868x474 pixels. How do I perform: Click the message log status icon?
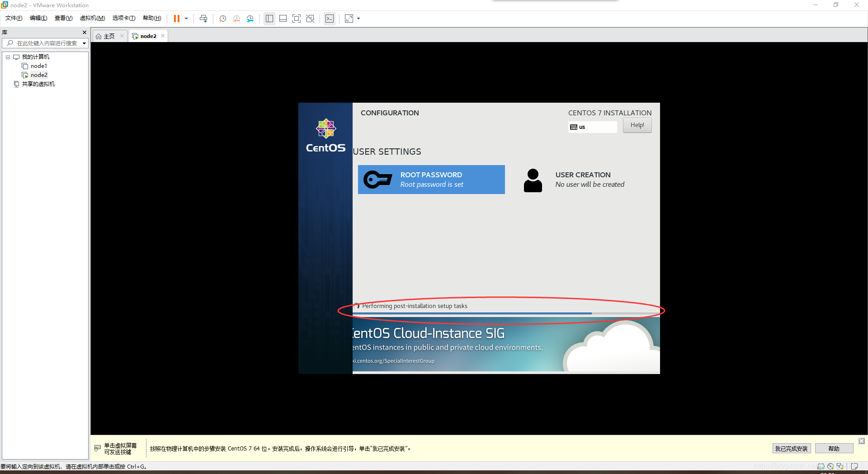(x=854, y=466)
